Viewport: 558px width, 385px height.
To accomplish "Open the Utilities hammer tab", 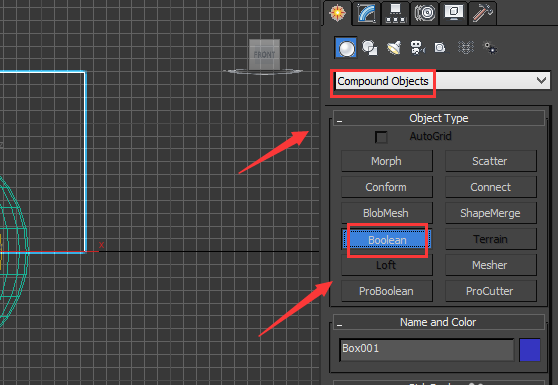I will tap(483, 13).
